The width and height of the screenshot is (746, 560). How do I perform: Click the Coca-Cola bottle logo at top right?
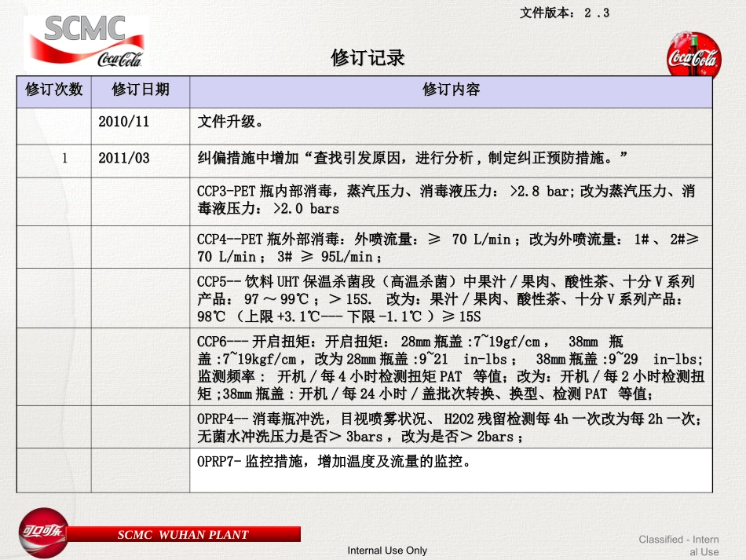point(693,55)
